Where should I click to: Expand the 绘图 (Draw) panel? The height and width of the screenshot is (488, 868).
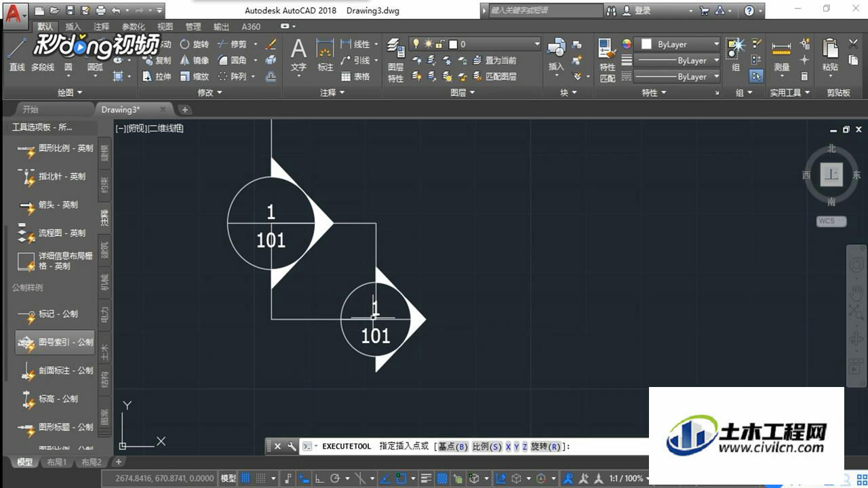coord(69,92)
